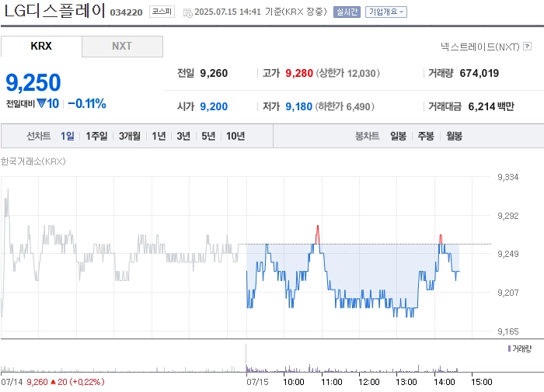Click the 15:00 time axis label
This screenshot has width=544, height=392.
pyautogui.click(x=482, y=382)
